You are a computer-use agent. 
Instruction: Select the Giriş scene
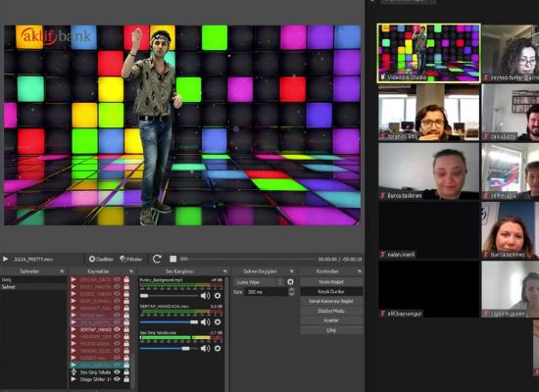click(33, 280)
